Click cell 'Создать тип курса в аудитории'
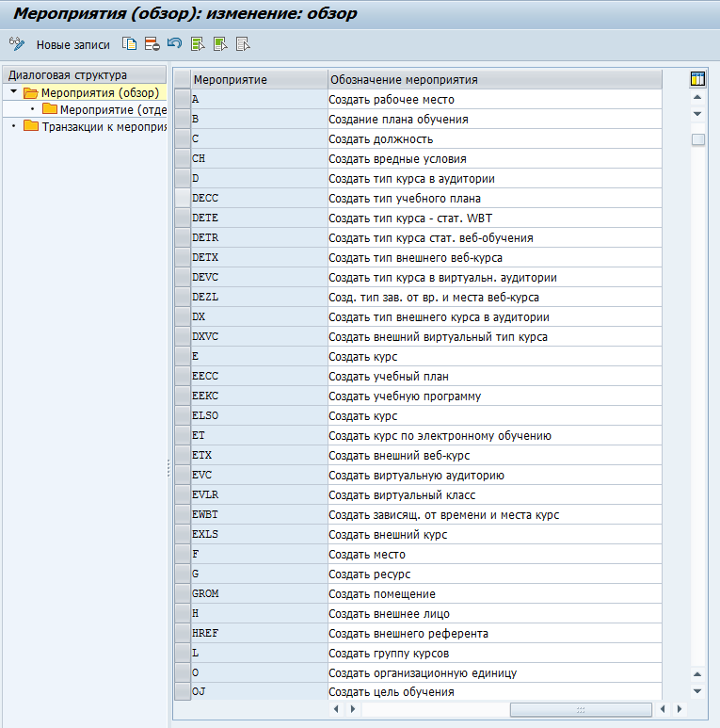Viewport: 720px width, 728px height. point(494,179)
